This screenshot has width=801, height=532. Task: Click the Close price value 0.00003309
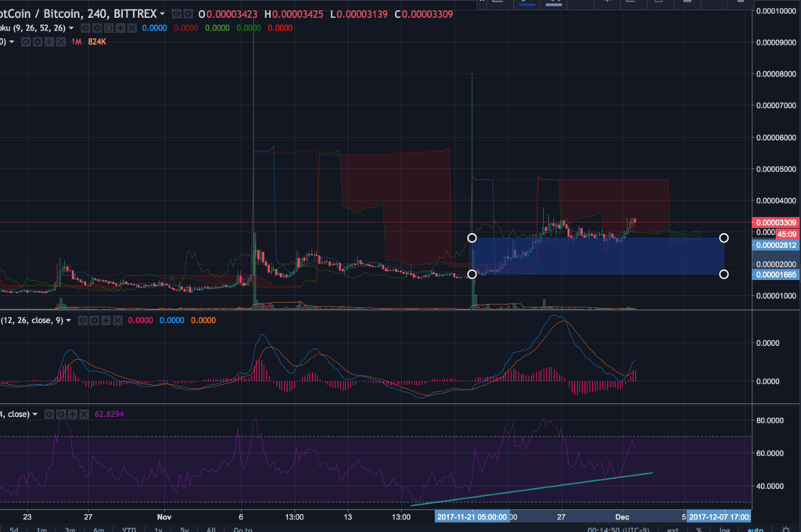click(x=427, y=14)
